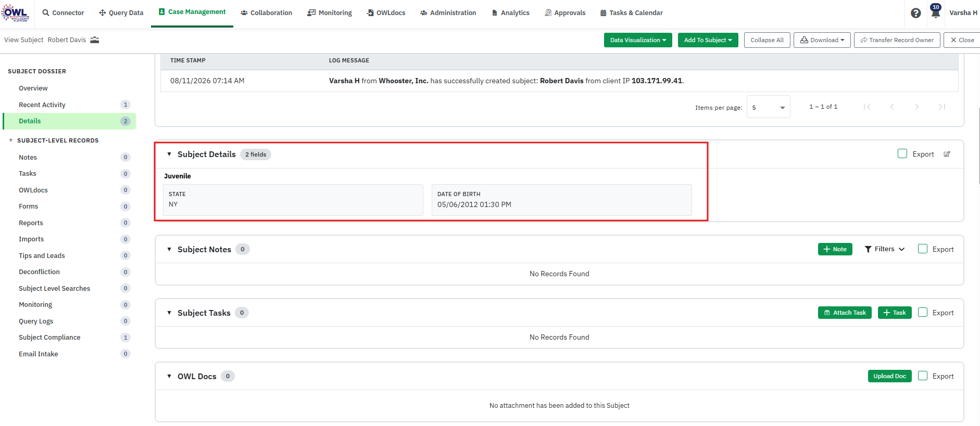Image resolution: width=980 pixels, height=426 pixels.
Task: Click the Close button in the subject toolbar
Action: [x=962, y=40]
